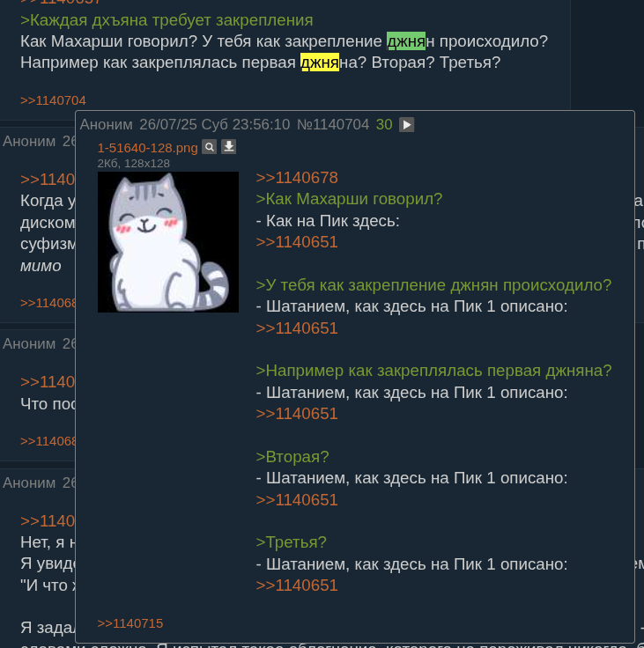Click greentext quote ">Как Махарши говорил?"
The height and width of the screenshot is (648, 644).
click(349, 199)
